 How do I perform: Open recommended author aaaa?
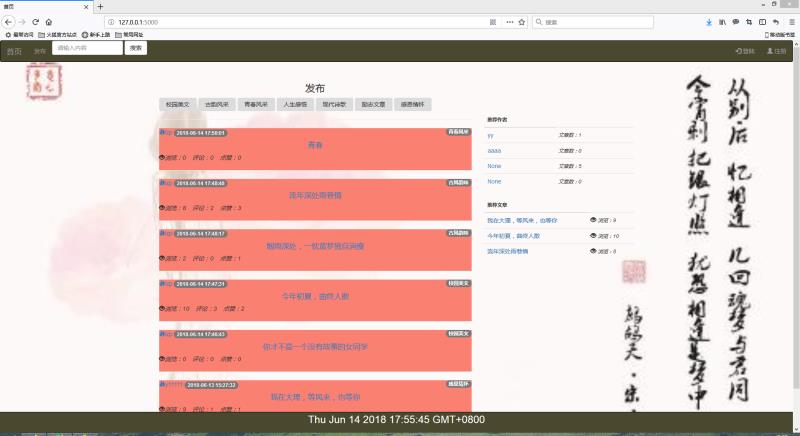pos(494,151)
